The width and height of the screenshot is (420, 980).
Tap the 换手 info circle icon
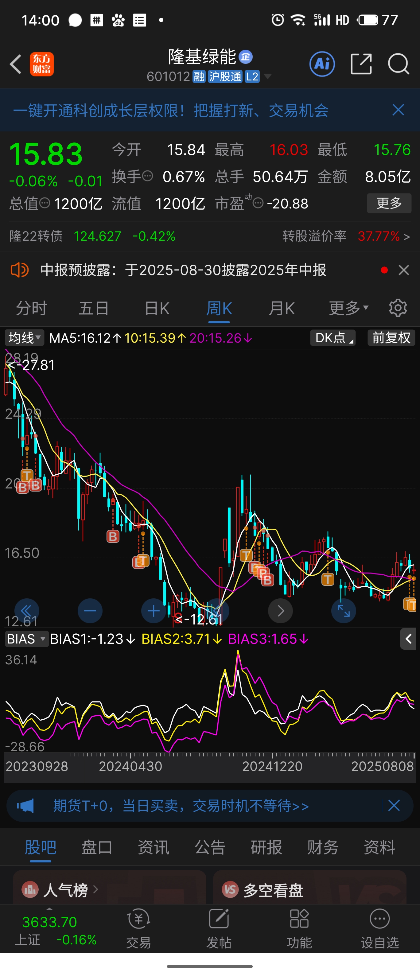click(x=148, y=176)
